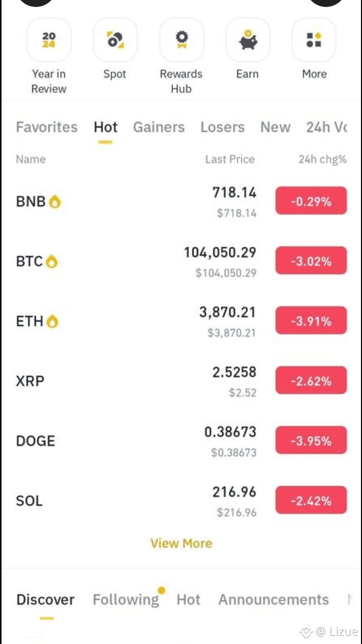Switch to the Gainers tab

pyautogui.click(x=159, y=127)
